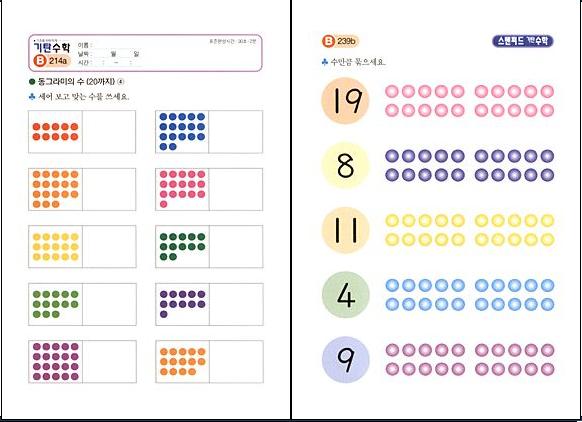
Task: Select the circle numbered 11
Action: point(345,230)
